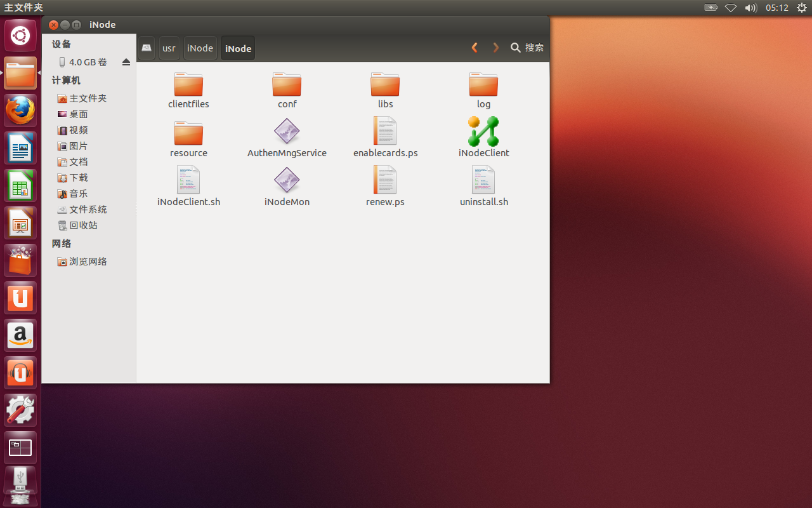Launch LibreOffice Calc from the launcher
The width and height of the screenshot is (812, 508).
click(20, 186)
